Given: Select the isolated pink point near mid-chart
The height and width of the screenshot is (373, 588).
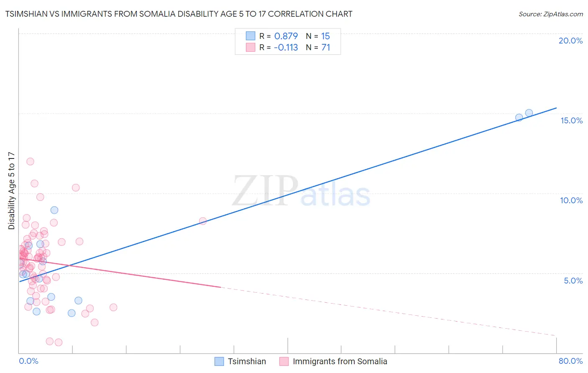Looking at the screenshot, I should coord(203,221).
